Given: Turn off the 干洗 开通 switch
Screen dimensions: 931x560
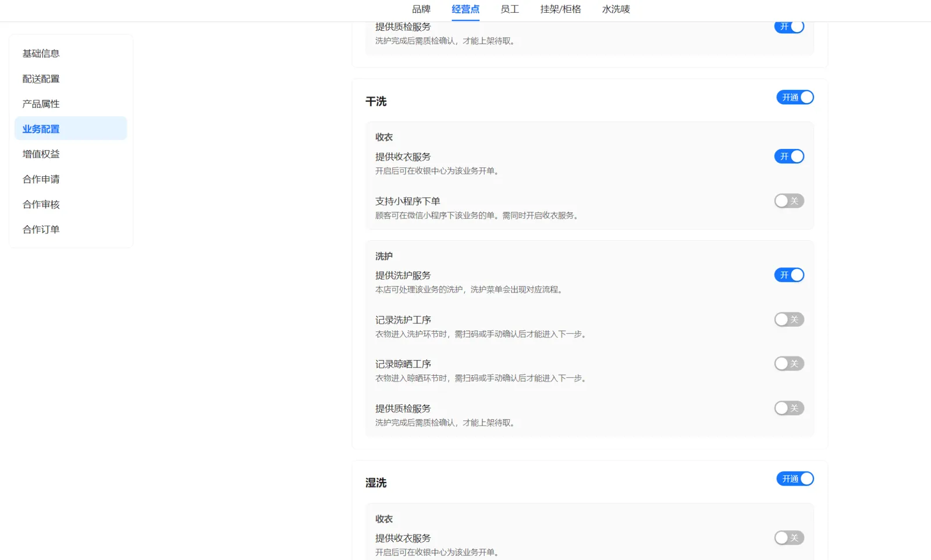Looking at the screenshot, I should (x=795, y=97).
